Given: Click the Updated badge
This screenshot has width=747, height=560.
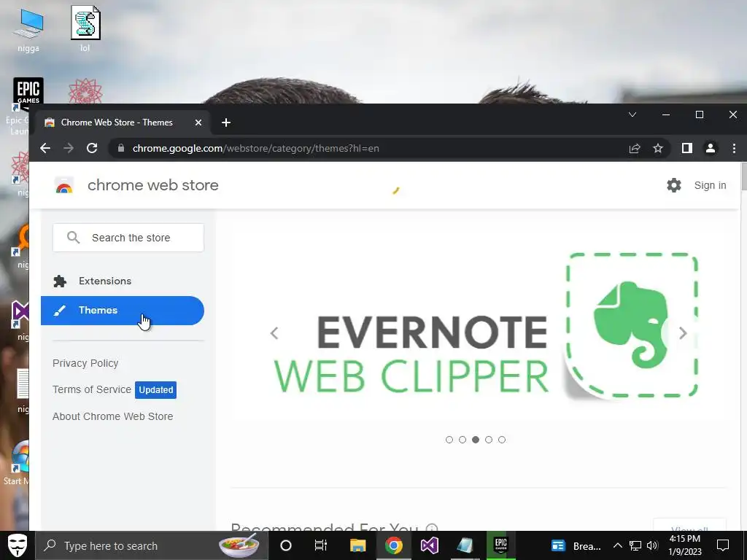Looking at the screenshot, I should click(156, 389).
